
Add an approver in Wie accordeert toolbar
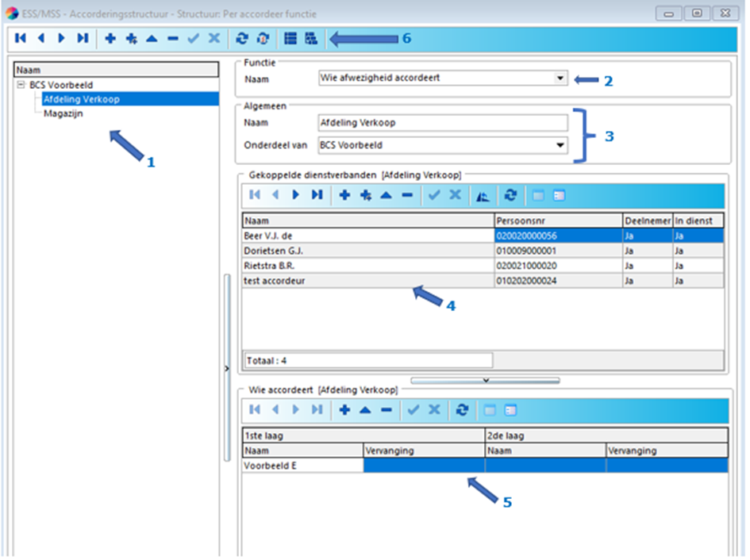click(x=344, y=410)
